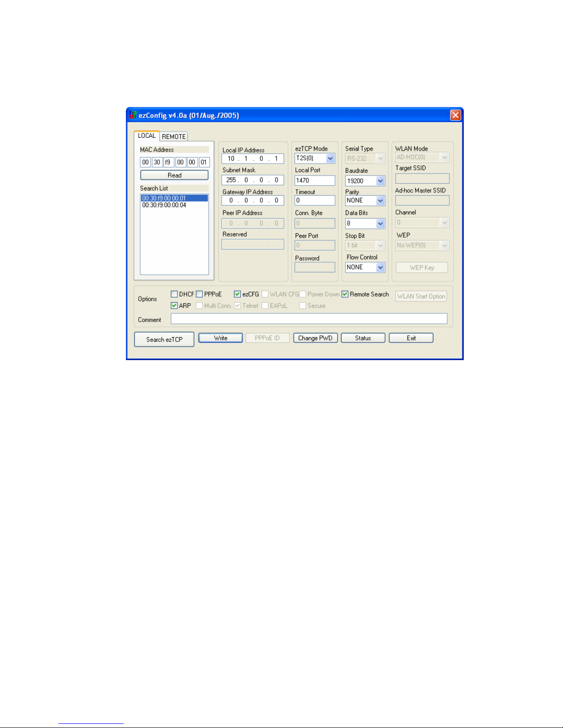Uncheck the ARP option
The height and width of the screenshot is (728, 563).
(x=174, y=305)
